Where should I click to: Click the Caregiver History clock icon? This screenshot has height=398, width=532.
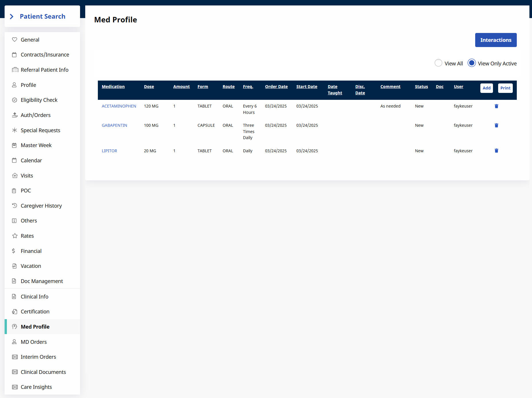[x=14, y=206]
